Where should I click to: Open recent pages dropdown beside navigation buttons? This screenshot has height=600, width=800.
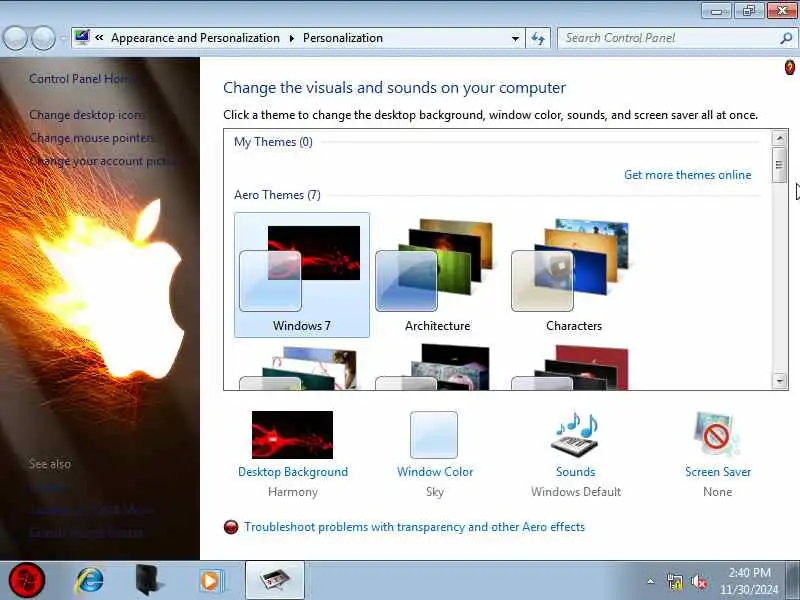(62, 39)
